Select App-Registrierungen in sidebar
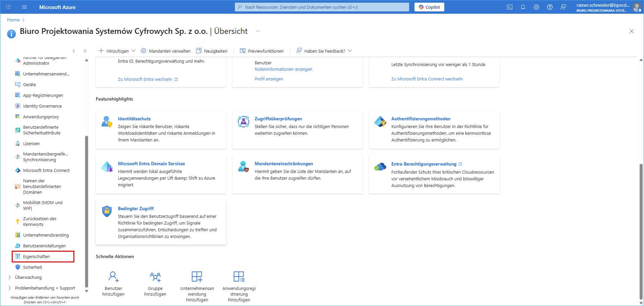644x306 pixels. (43, 95)
